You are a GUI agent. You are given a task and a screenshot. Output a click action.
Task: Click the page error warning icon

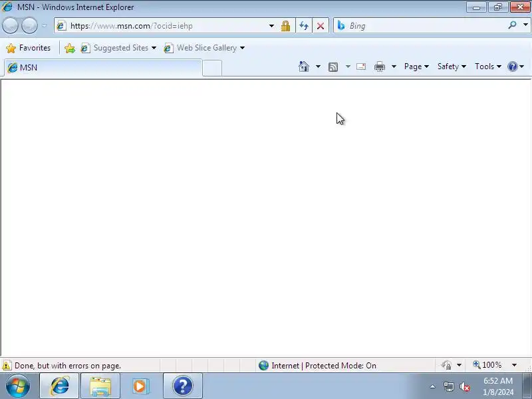7,366
